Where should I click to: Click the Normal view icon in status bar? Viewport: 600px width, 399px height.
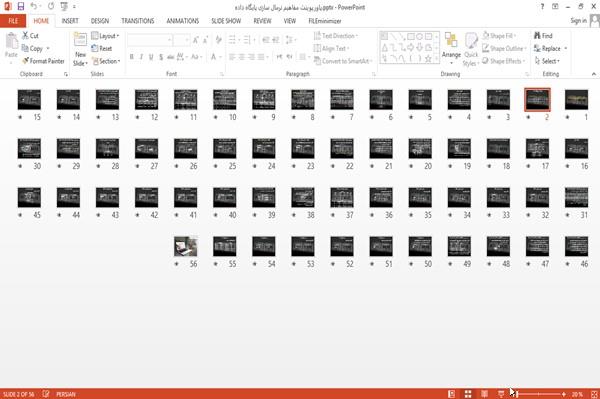pos(452,394)
